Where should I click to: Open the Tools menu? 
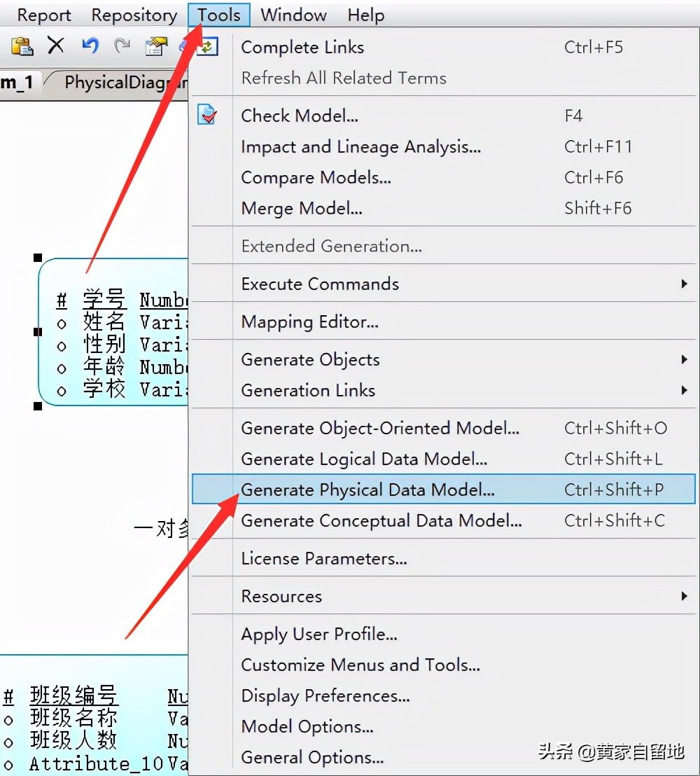[x=218, y=14]
